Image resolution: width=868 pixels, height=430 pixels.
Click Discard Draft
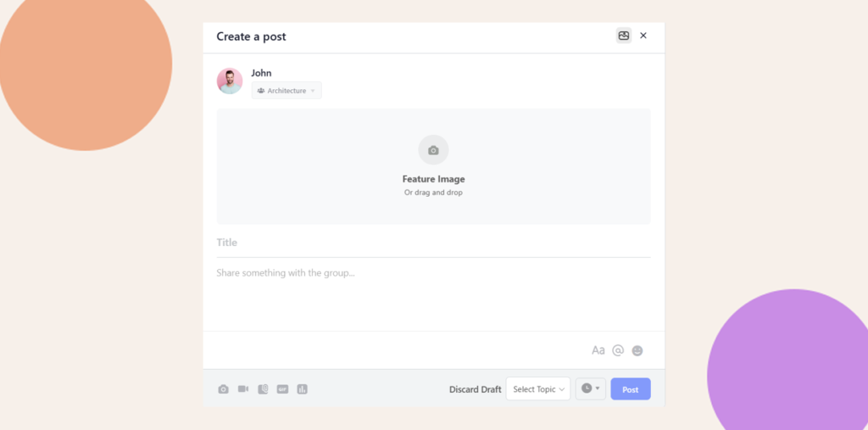[x=475, y=389]
